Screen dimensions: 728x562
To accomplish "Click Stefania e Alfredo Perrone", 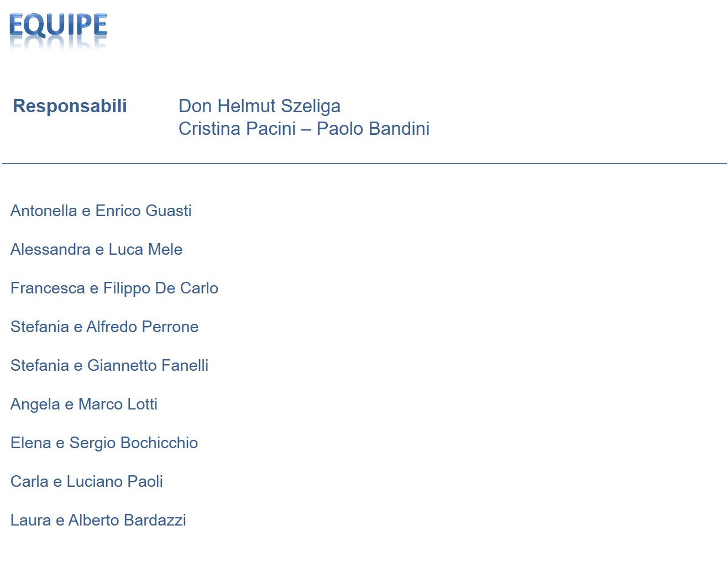I will (104, 327).
